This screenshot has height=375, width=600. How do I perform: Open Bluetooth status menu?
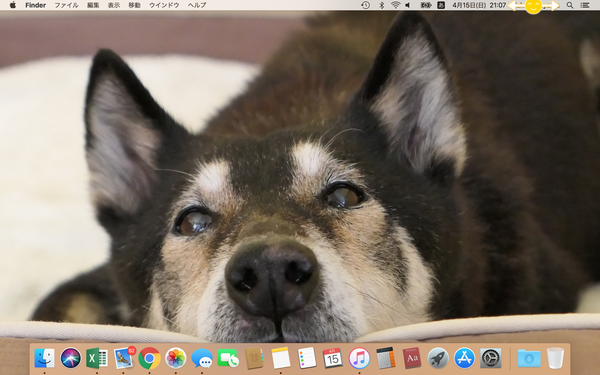click(381, 5)
